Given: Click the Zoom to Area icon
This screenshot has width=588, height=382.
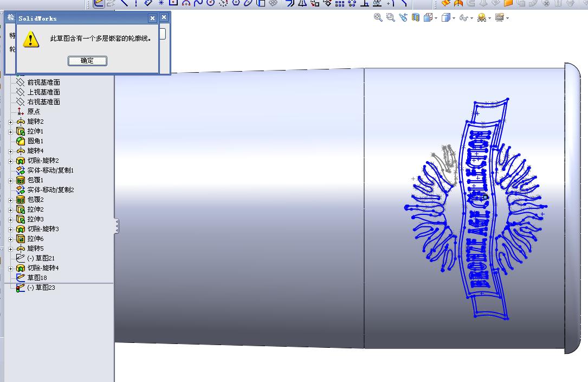Looking at the screenshot, I should (x=390, y=17).
